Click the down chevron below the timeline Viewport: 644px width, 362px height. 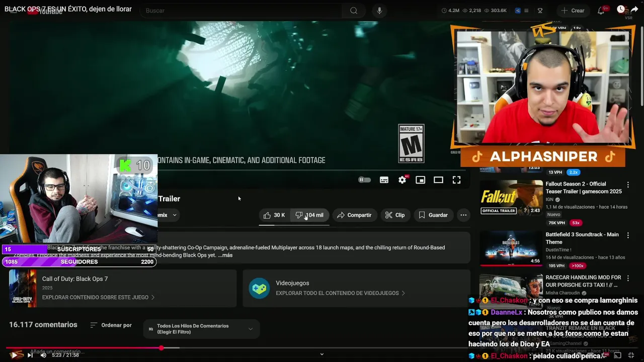pos(322,354)
